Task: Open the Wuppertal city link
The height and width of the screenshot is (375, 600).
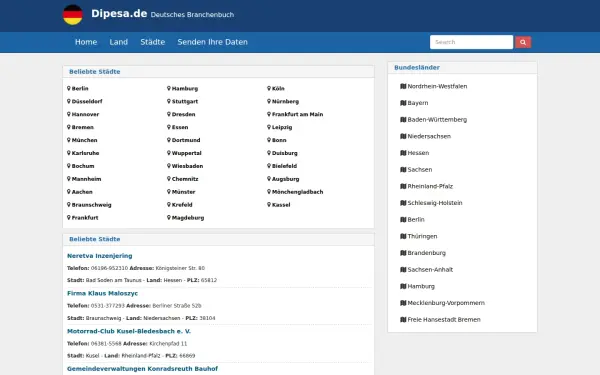Action: pos(187,153)
